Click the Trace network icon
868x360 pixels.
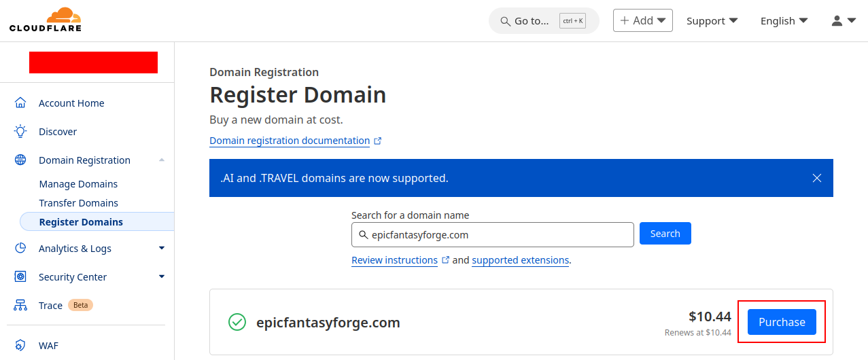20,306
